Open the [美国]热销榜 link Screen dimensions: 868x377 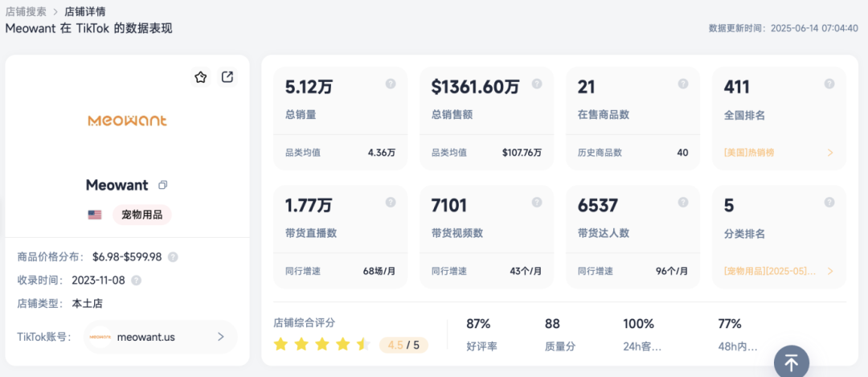[x=749, y=153]
